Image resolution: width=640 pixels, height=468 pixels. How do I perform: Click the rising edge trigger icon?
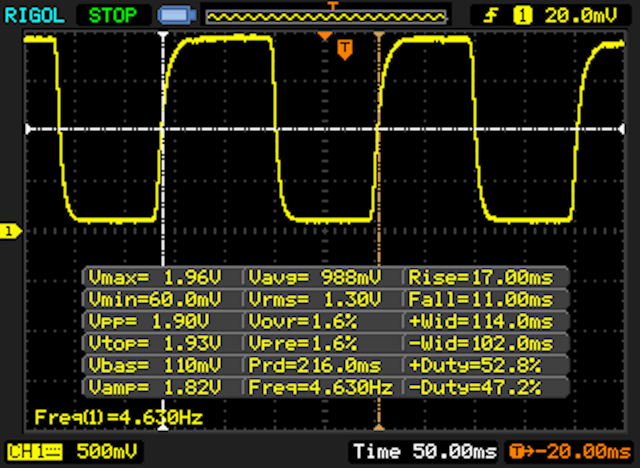[x=491, y=16]
